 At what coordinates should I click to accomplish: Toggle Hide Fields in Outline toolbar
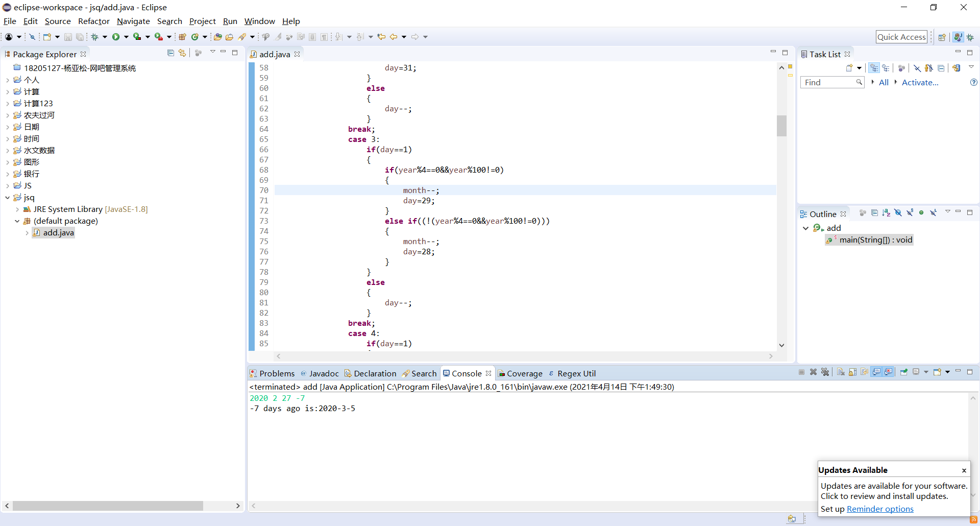tap(898, 213)
